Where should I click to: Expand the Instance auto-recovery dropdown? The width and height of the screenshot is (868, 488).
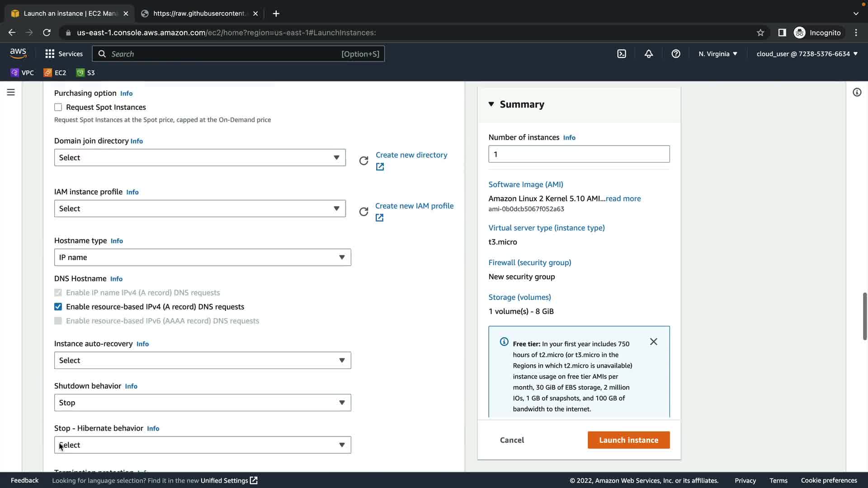(x=202, y=361)
